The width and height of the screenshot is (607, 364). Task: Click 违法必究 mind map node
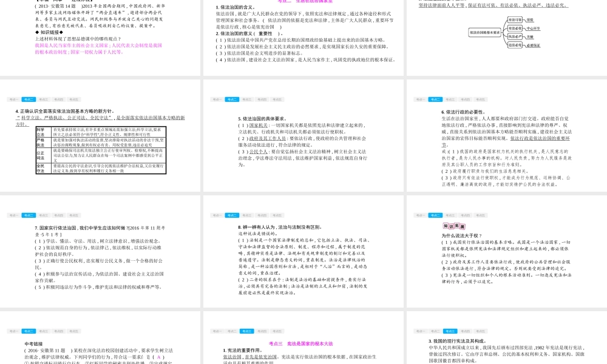click(515, 45)
